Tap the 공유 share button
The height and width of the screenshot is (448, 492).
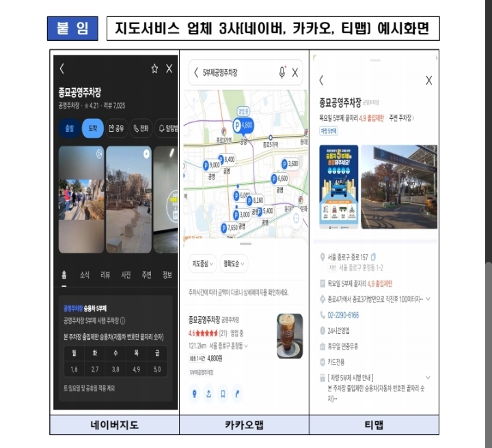point(116,128)
